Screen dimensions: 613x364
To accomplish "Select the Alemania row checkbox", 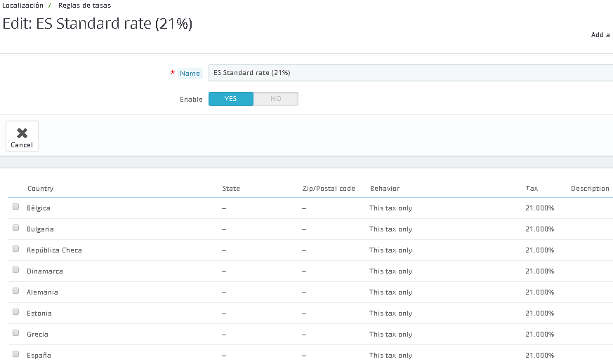I will pyautogui.click(x=16, y=291).
